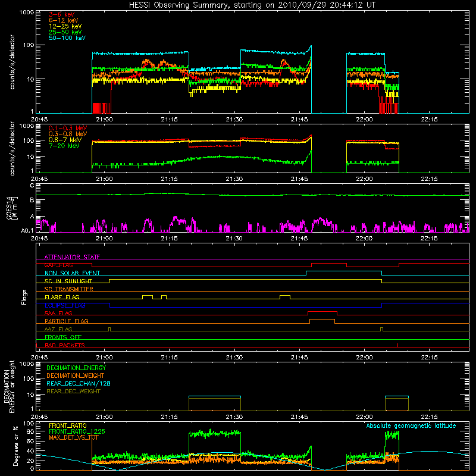Select the ATTENUATOR_STATE flag label
The width and height of the screenshot is (476, 476).
coord(72,257)
